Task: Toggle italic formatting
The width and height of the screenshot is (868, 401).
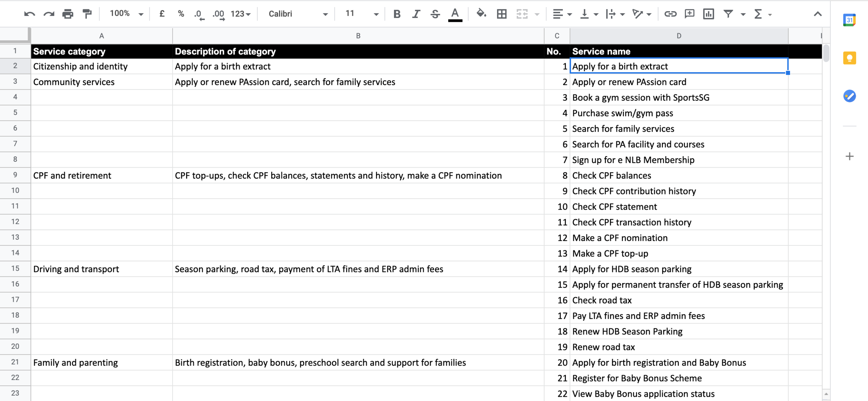Action: tap(416, 14)
